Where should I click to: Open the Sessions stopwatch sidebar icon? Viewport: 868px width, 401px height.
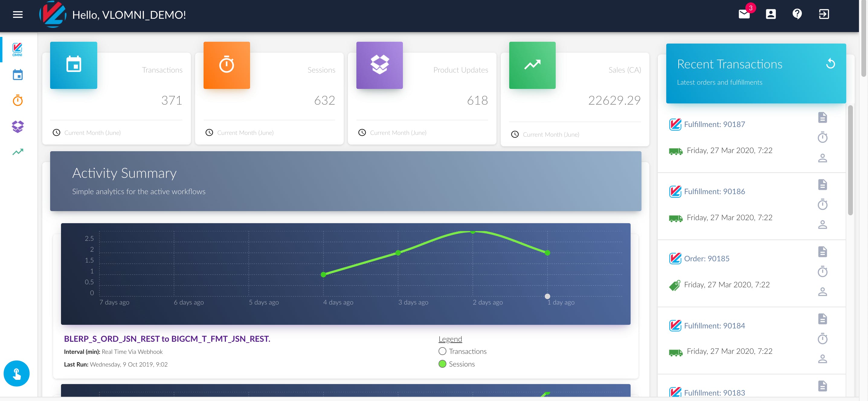(x=18, y=100)
